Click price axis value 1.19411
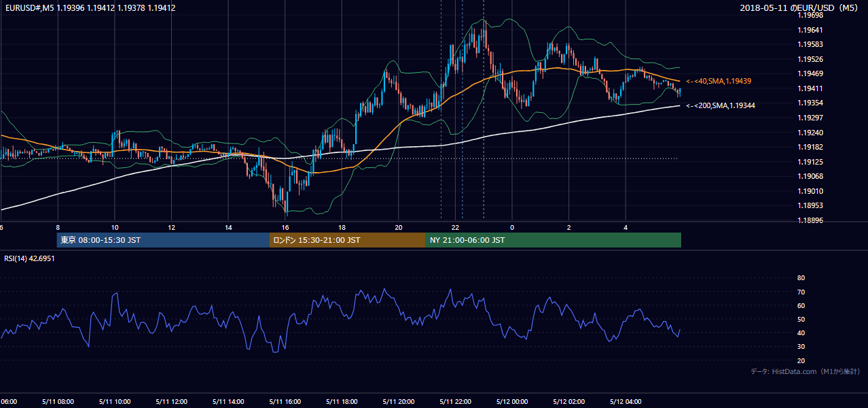 pyautogui.click(x=810, y=88)
